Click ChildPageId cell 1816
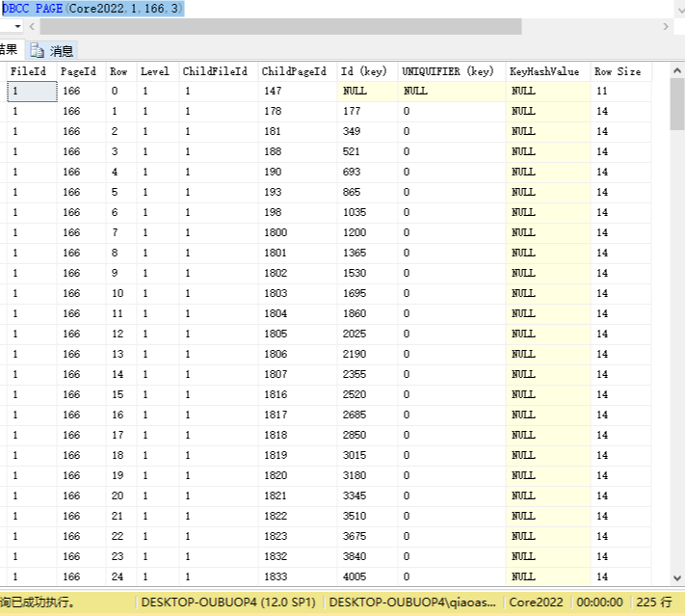Image resolution: width=685 pixels, height=616 pixels. click(x=298, y=395)
